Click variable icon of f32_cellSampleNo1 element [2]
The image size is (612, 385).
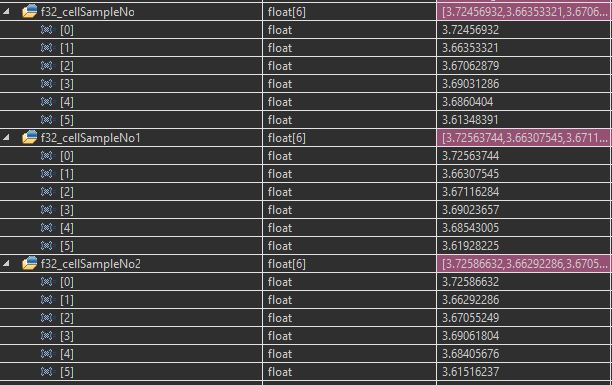pyautogui.click(x=46, y=192)
